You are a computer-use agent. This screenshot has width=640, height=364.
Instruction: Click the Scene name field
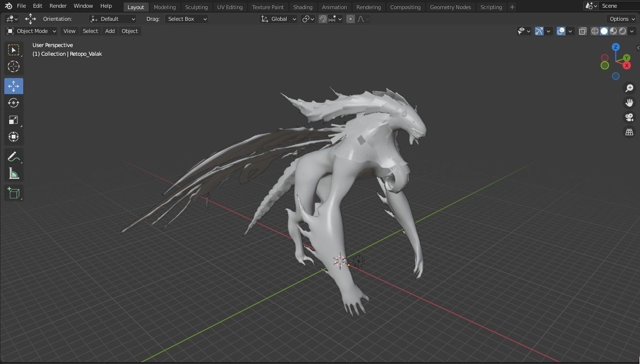(x=620, y=6)
